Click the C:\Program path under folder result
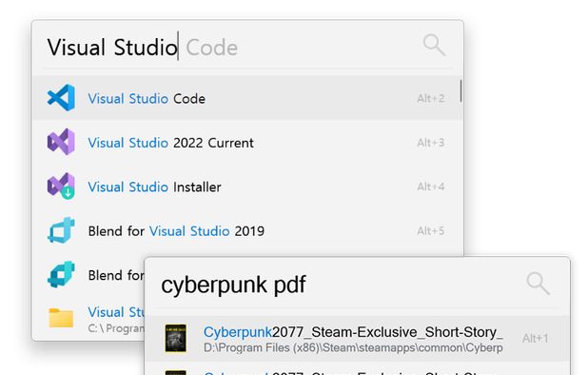The height and width of the screenshot is (375, 588). [116, 328]
